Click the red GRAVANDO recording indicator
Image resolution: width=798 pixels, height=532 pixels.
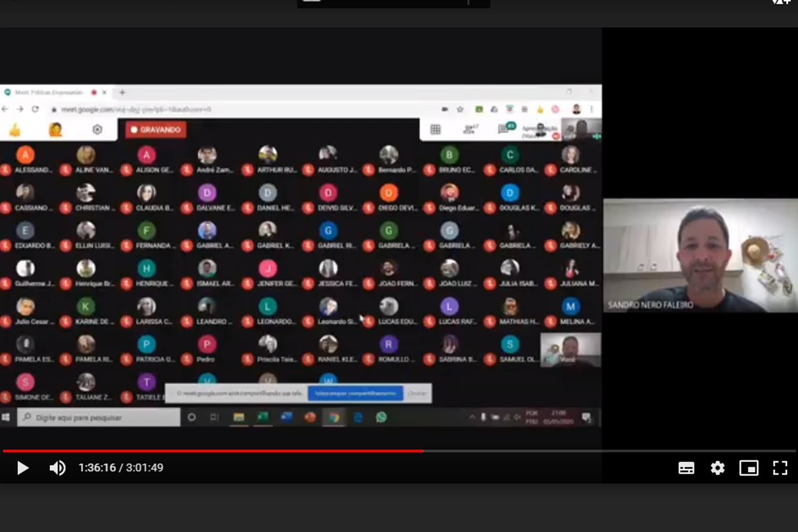(156, 130)
